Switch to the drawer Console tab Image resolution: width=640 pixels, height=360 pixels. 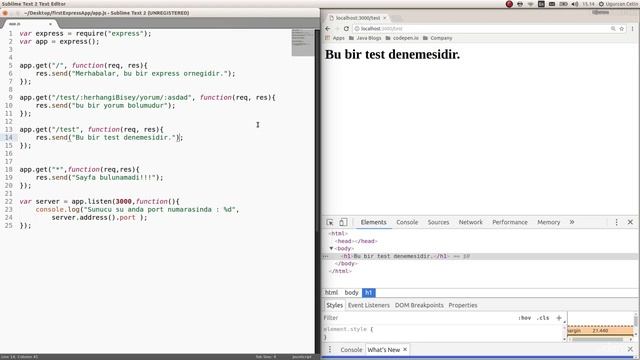tap(351, 350)
